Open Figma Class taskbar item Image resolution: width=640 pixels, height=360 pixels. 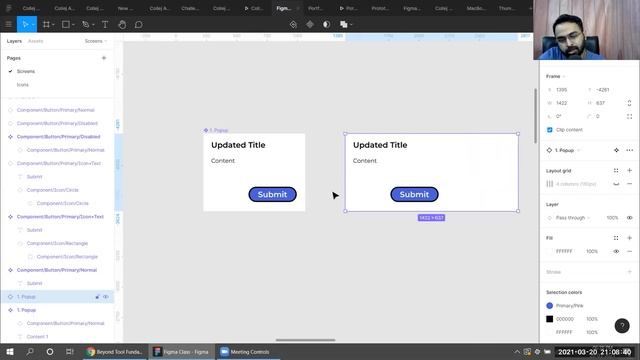(181, 352)
